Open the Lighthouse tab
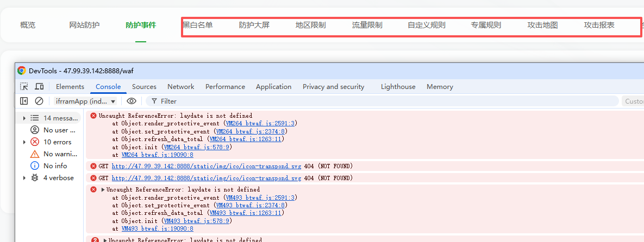644x242 pixels. (398, 87)
